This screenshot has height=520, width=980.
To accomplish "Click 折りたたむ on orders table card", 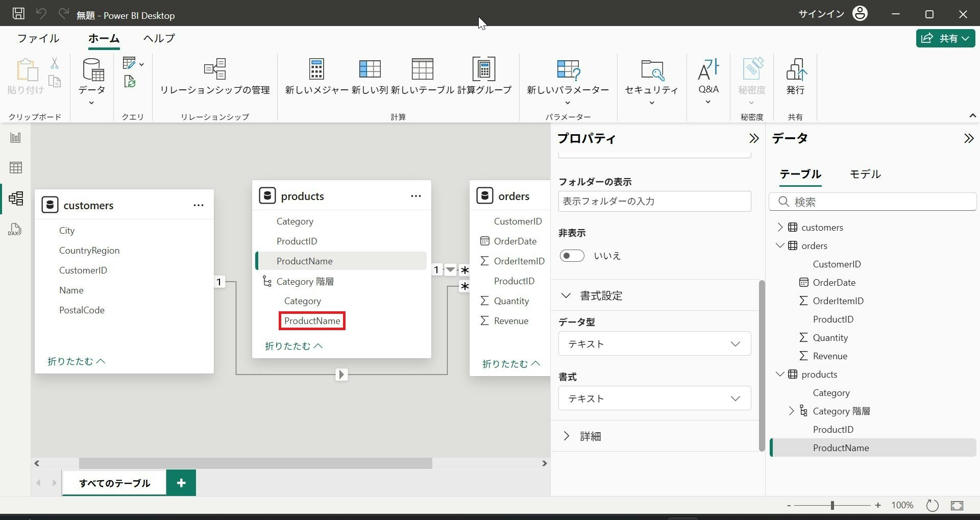I will (511, 364).
